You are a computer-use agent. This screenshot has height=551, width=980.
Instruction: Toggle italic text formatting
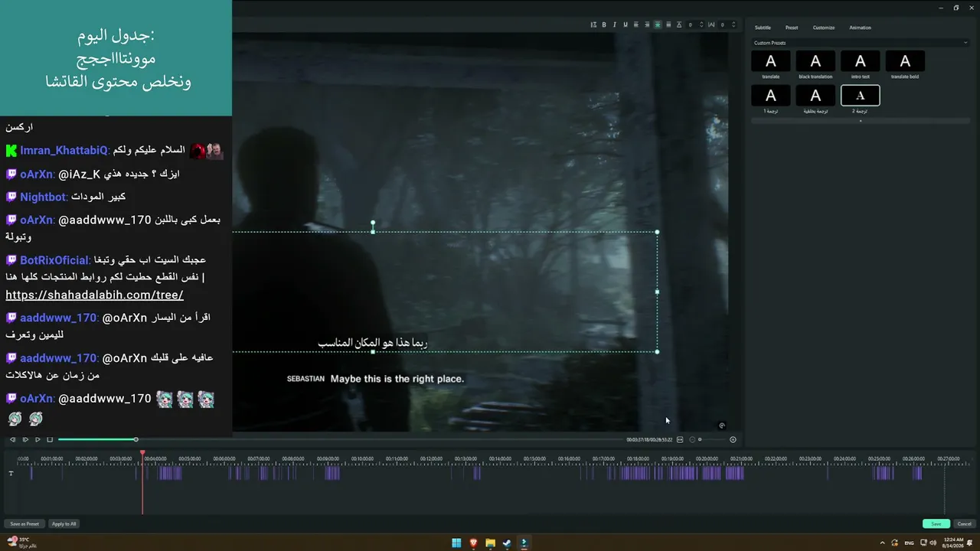tap(615, 24)
